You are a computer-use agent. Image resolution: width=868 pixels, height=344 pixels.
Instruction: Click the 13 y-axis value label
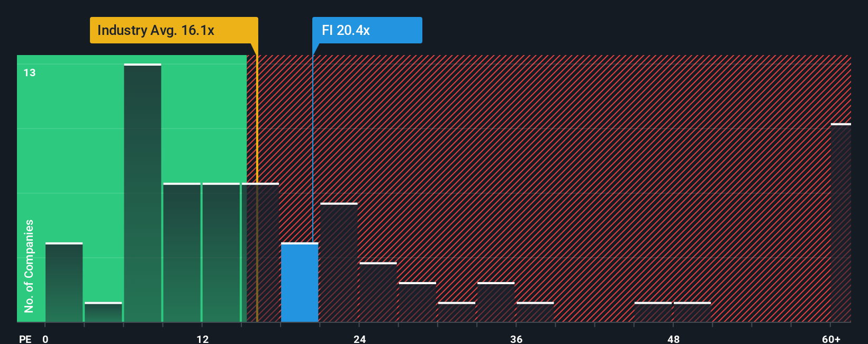(30, 73)
